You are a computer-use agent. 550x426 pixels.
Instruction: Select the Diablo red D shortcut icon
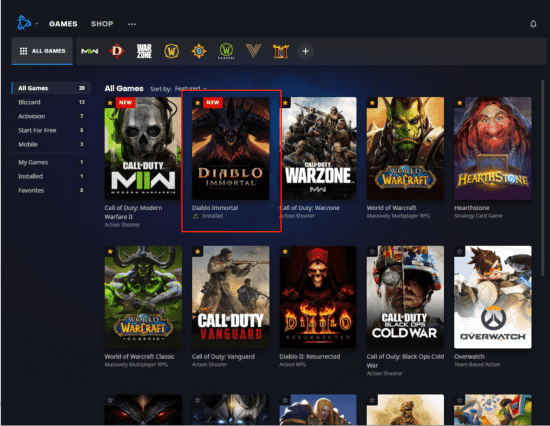(117, 51)
